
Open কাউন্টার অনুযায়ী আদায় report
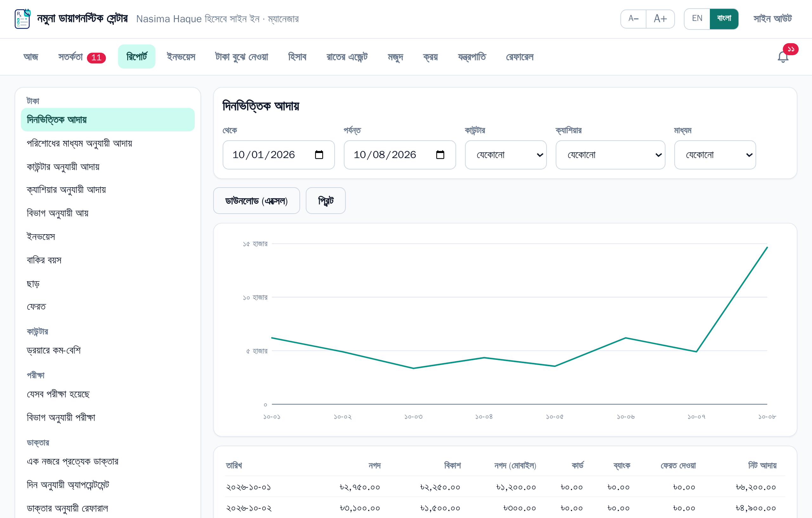tap(108, 167)
